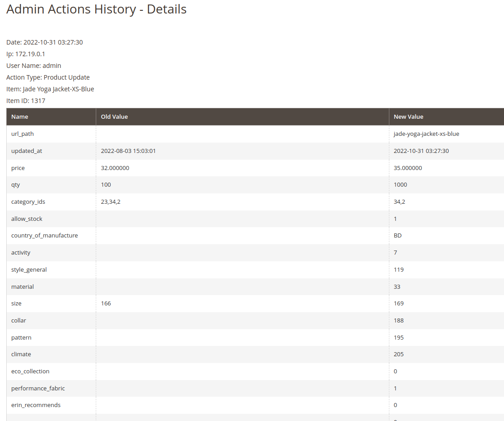Screen dimensions: 504x421
Task: Click the activity new value 7
Action: tap(395, 252)
